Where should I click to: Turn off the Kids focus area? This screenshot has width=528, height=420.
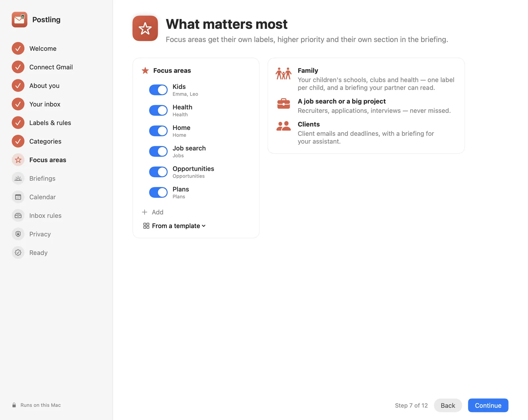158,90
